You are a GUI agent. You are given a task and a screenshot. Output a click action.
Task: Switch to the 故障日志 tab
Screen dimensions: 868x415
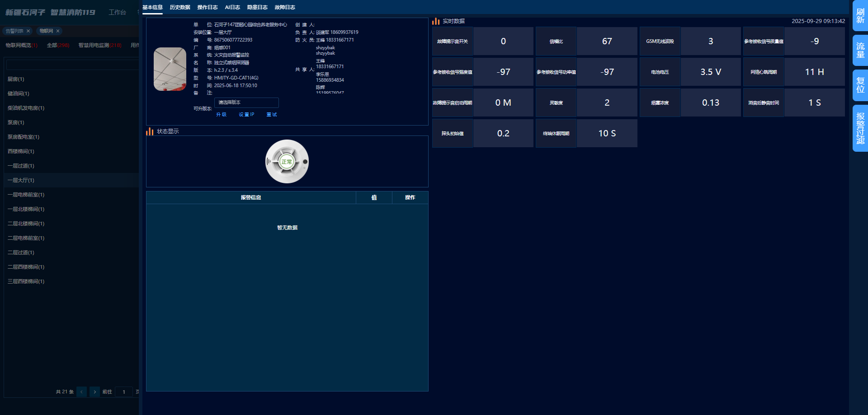(285, 7)
